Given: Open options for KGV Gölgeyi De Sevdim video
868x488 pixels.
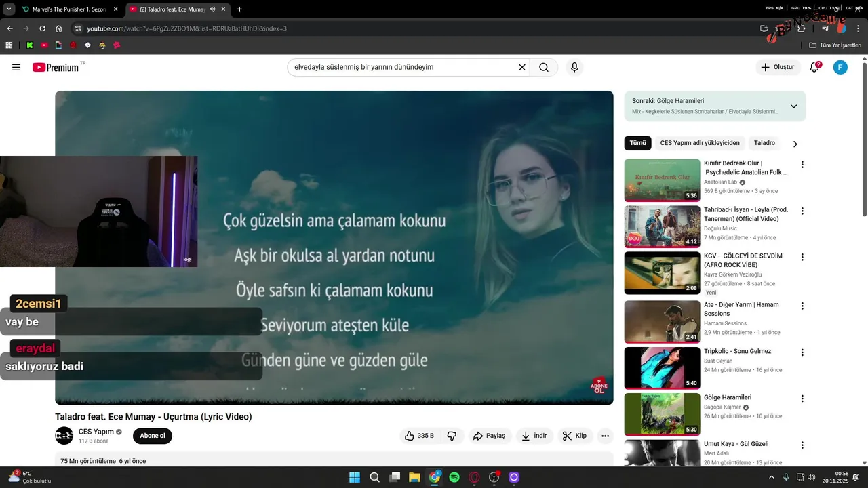Looking at the screenshot, I should pos(802,258).
